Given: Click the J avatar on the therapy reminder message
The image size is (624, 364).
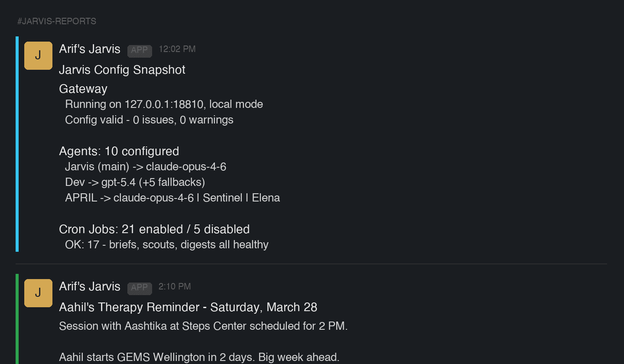Looking at the screenshot, I should 38,293.
